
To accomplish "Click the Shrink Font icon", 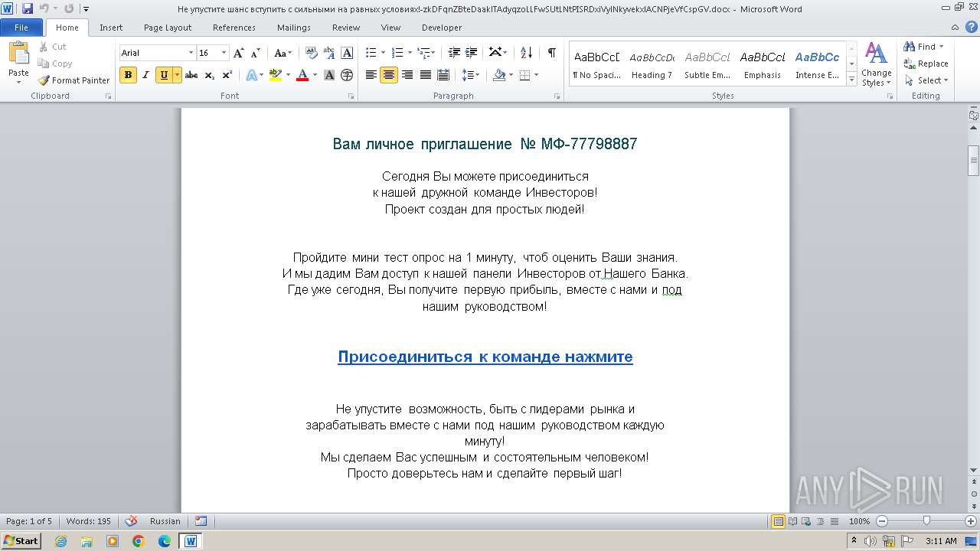I will 256,53.
